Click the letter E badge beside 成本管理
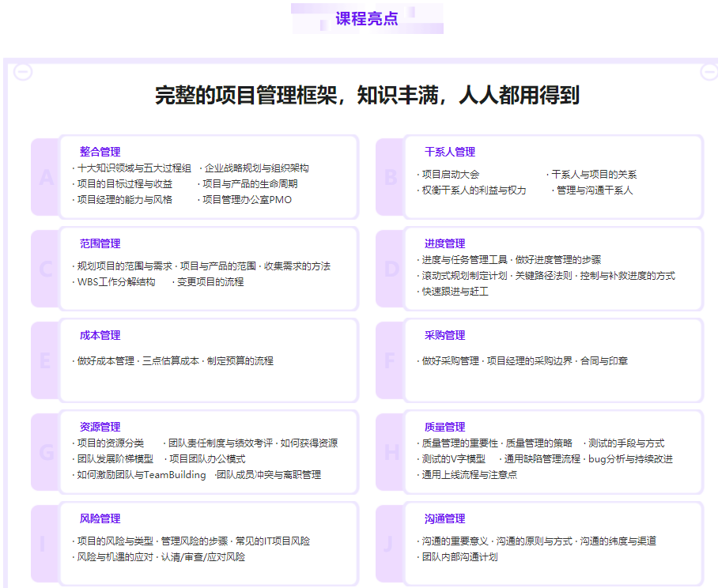 pyautogui.click(x=44, y=360)
